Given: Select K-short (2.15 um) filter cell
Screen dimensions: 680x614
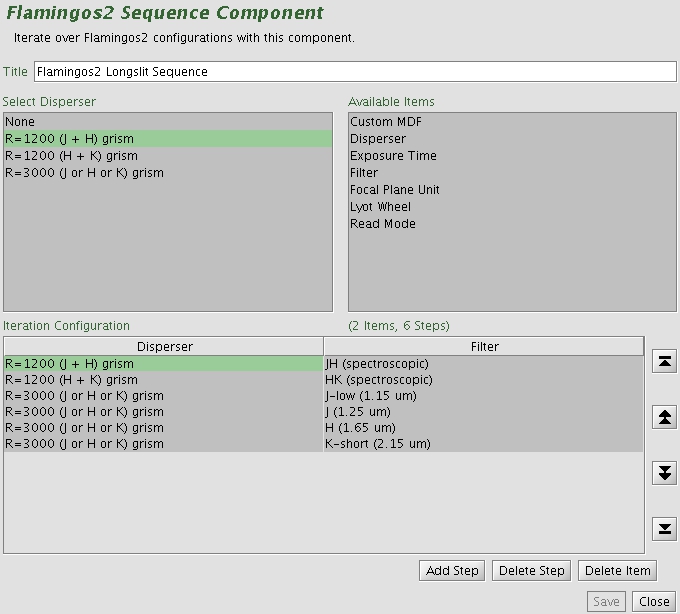Looking at the screenshot, I should coord(484,444).
